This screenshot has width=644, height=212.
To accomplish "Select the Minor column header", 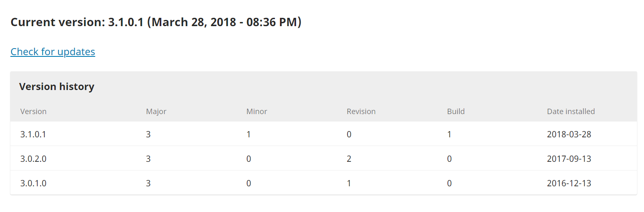I will (257, 112).
